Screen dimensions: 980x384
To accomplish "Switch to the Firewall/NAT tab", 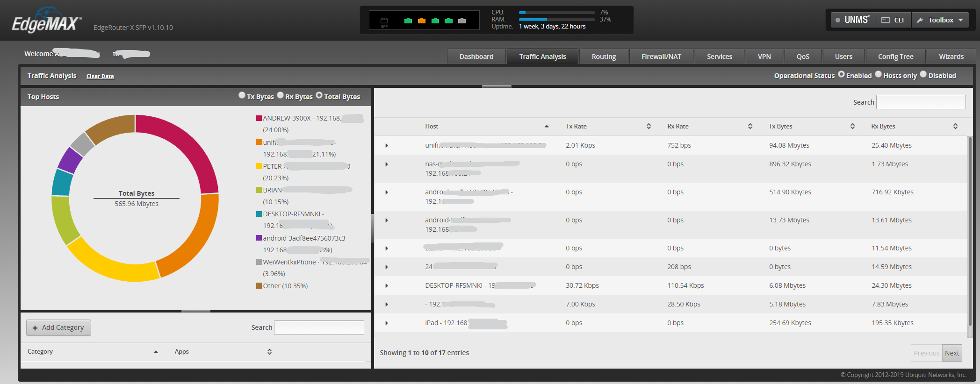I will coord(661,57).
